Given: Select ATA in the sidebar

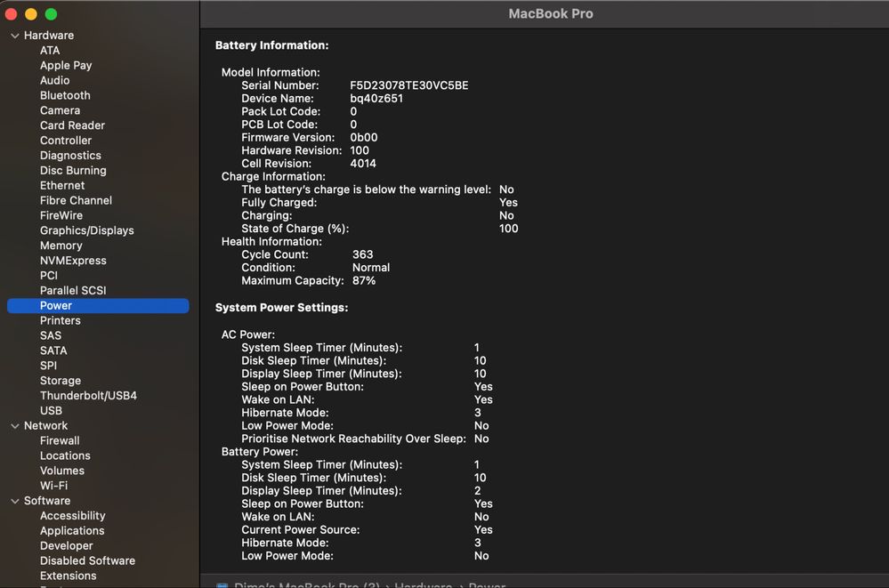Looking at the screenshot, I should point(50,51).
